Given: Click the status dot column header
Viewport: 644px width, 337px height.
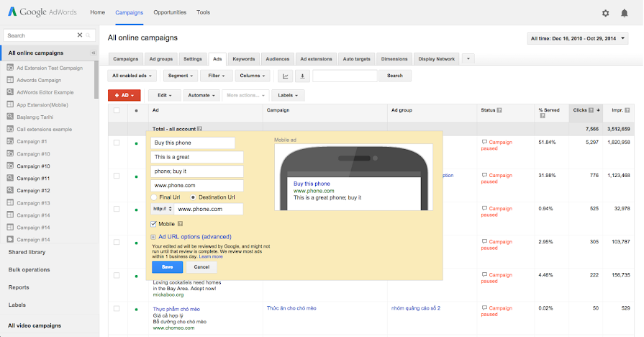Looking at the screenshot, I should click(137, 111).
